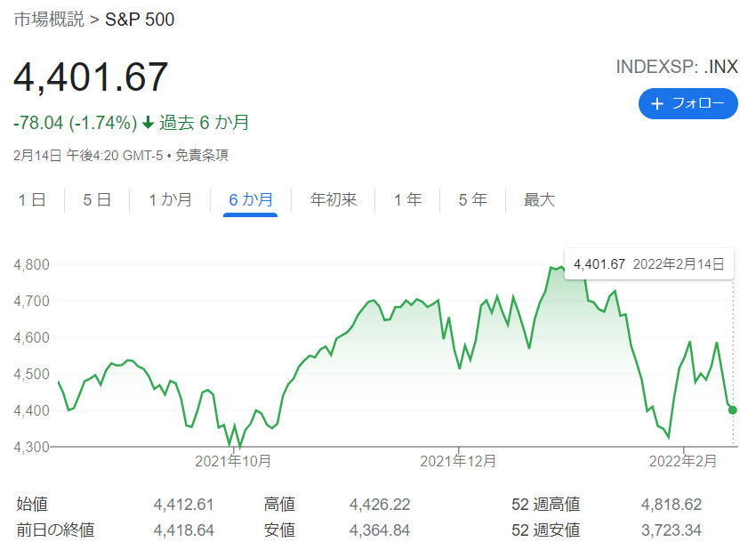The height and width of the screenshot is (558, 756).
Task: Open the 市場概説 breadcrumb link
Action: click(49, 20)
